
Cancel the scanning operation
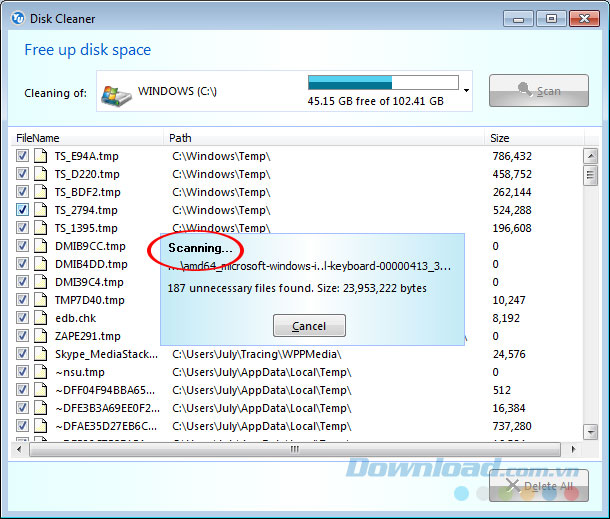tap(308, 326)
